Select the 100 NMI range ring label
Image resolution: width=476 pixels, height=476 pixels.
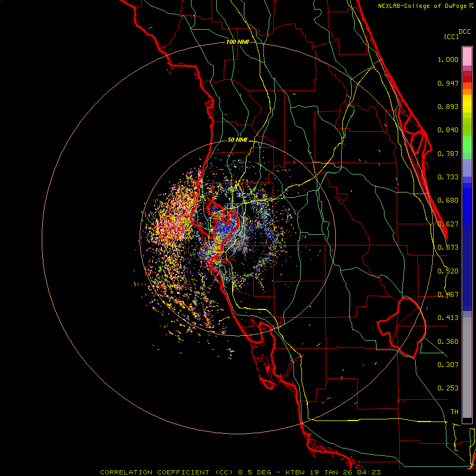237,42
